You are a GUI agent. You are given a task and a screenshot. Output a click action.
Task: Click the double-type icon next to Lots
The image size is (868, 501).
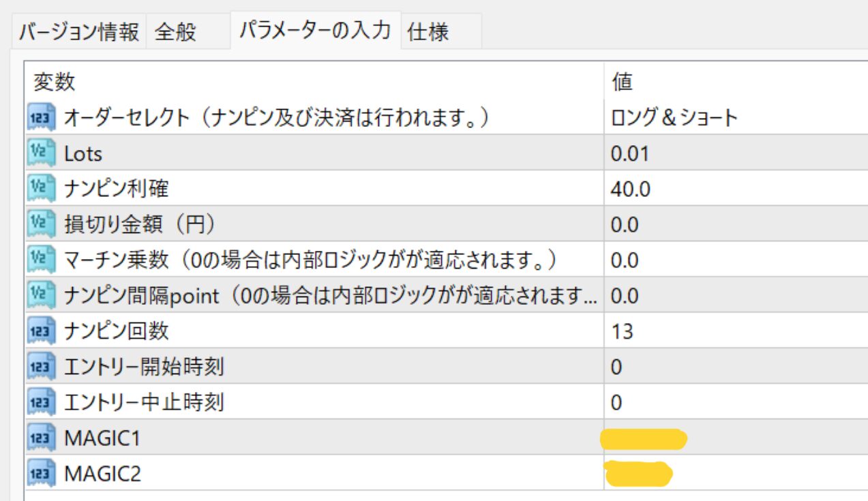(40, 154)
